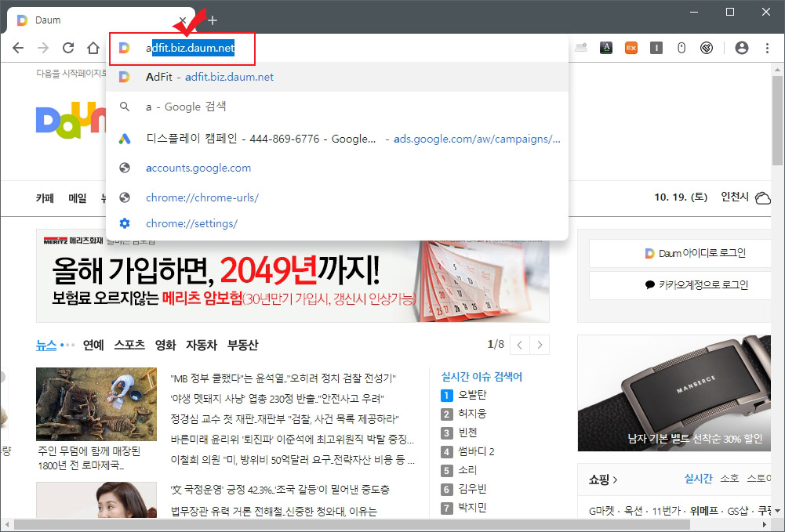785x532 pixels.
Task: Switch to the 연예 tab
Action: pos(93,345)
